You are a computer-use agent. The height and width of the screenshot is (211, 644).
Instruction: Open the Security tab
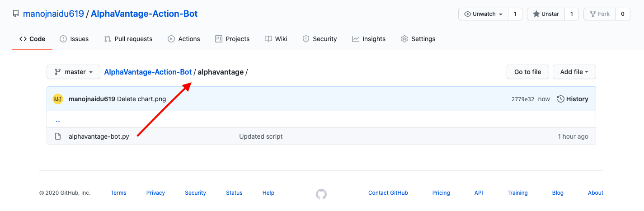pos(320,39)
